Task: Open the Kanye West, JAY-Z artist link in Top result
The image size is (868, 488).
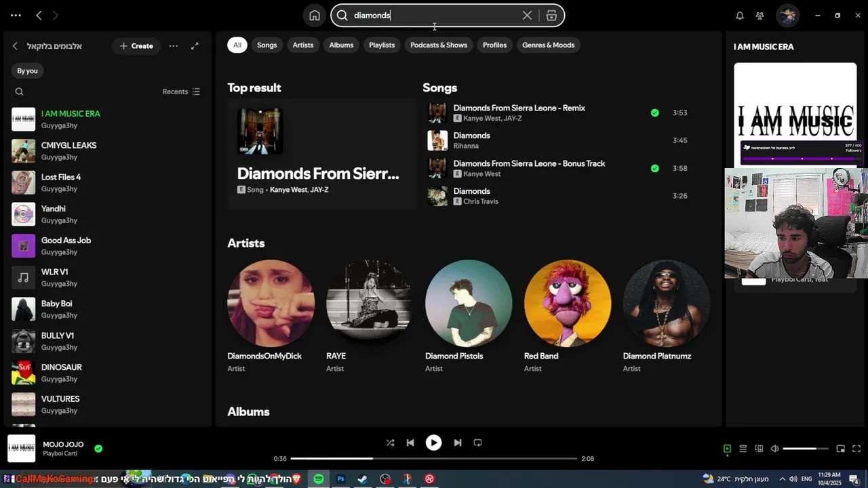Action: click(x=299, y=190)
